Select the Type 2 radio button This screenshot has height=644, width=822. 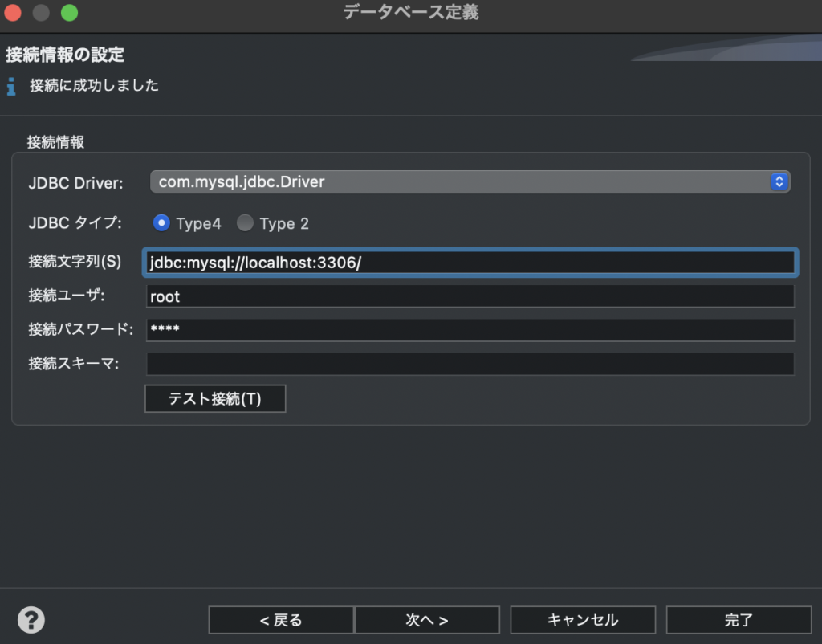245,223
